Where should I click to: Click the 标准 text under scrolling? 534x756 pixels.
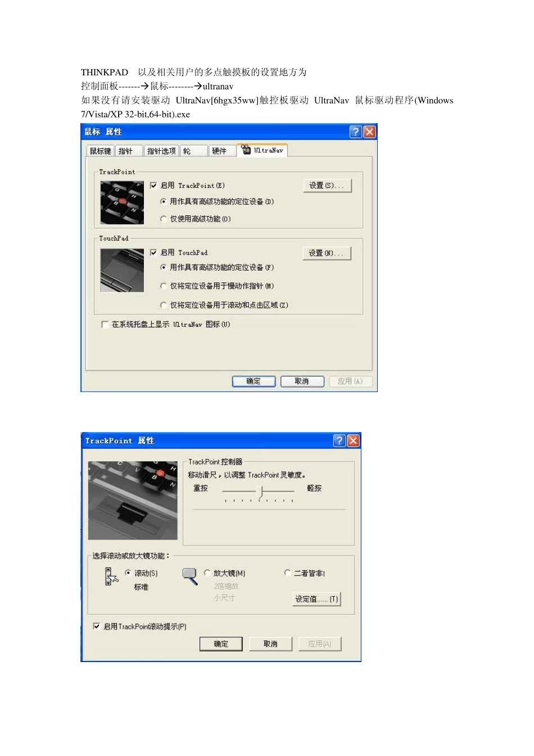[x=141, y=587]
